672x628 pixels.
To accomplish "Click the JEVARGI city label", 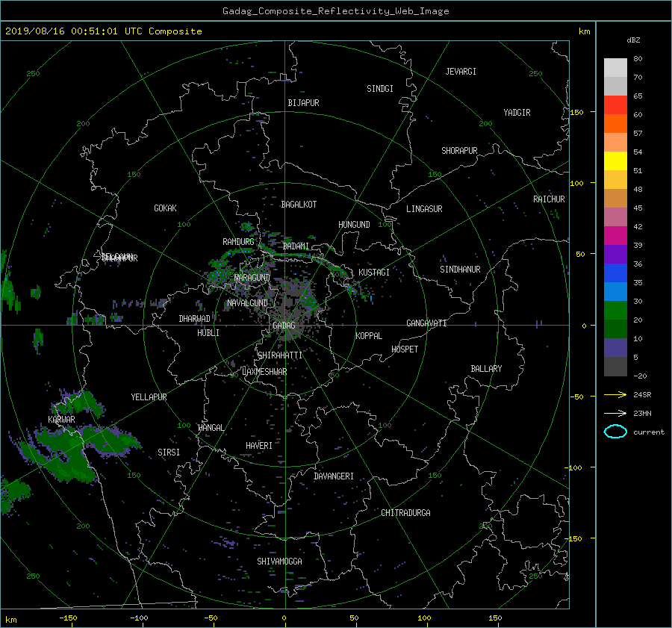I will [x=461, y=72].
